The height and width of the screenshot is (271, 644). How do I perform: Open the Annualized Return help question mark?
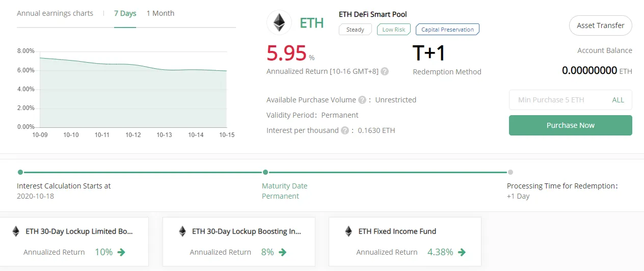(x=385, y=71)
